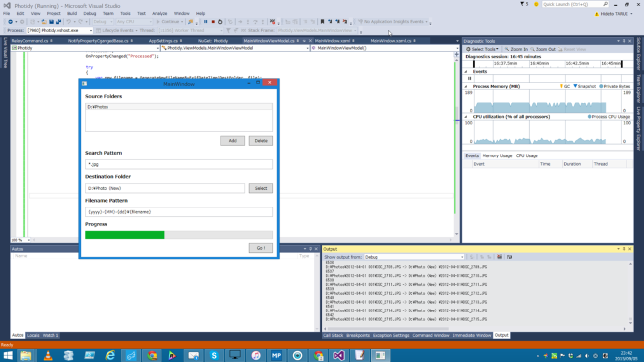The width and height of the screenshot is (644, 362).
Task: Click the Destination Folder field showing D:¥Photo (New)
Action: (x=165, y=188)
